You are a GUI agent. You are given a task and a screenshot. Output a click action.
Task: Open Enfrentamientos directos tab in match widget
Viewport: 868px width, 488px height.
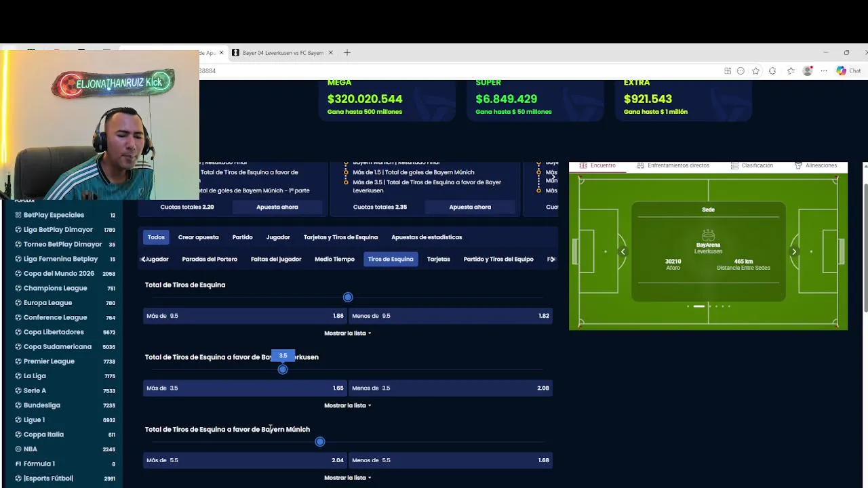click(673, 165)
